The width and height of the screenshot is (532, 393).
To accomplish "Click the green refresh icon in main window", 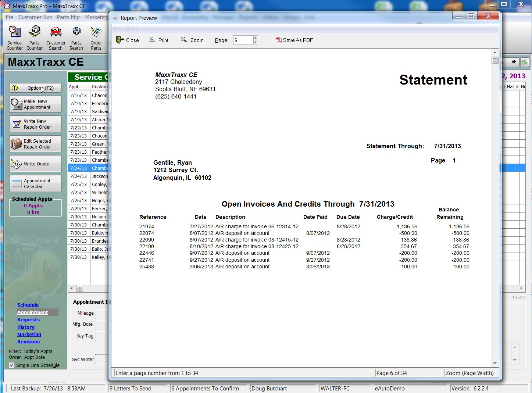I will click(x=524, y=62).
